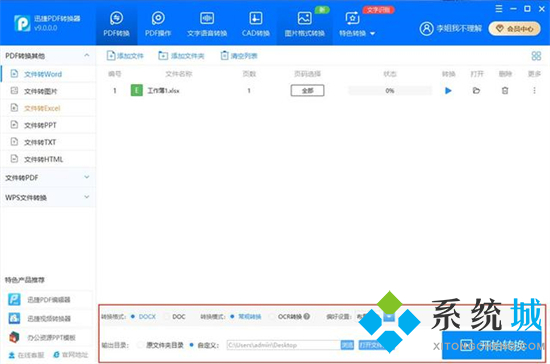
Task: Click the 状态 column header
Action: (390, 74)
